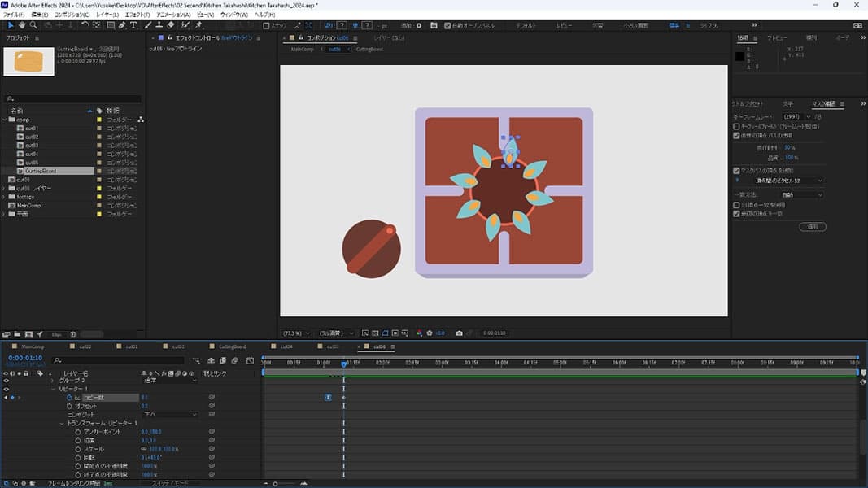Open the 一致方法 dropdown set to 自動
Viewport: 868px width, 488px height.
coord(801,195)
